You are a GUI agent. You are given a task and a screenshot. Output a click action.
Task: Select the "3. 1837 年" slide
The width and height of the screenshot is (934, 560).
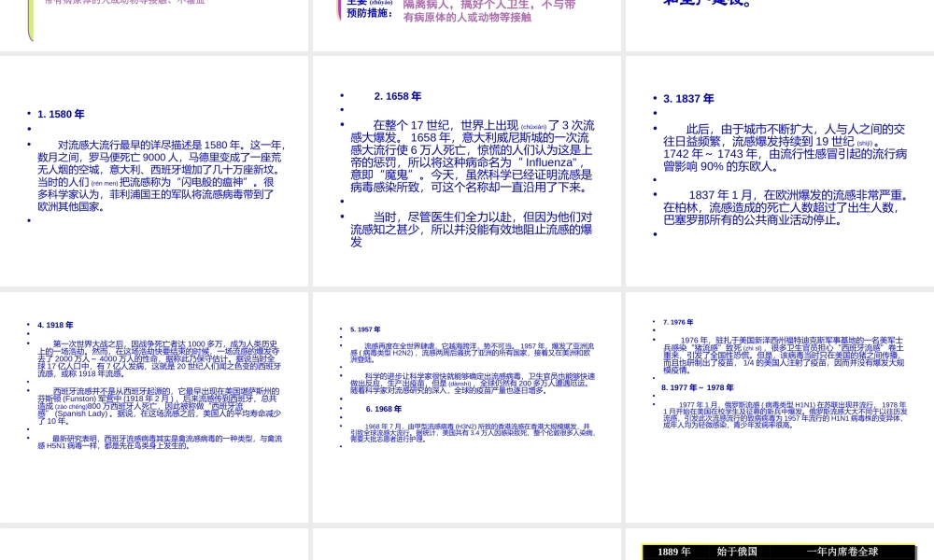(x=778, y=168)
